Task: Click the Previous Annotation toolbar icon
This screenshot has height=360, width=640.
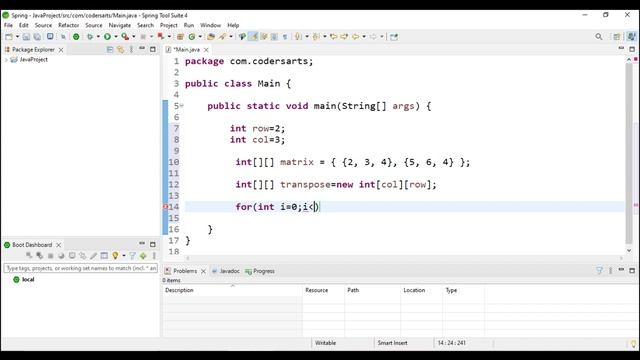Action: click(x=316, y=37)
